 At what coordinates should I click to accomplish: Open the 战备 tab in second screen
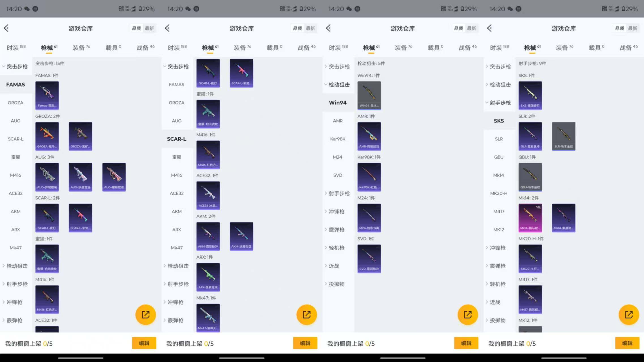[307, 47]
